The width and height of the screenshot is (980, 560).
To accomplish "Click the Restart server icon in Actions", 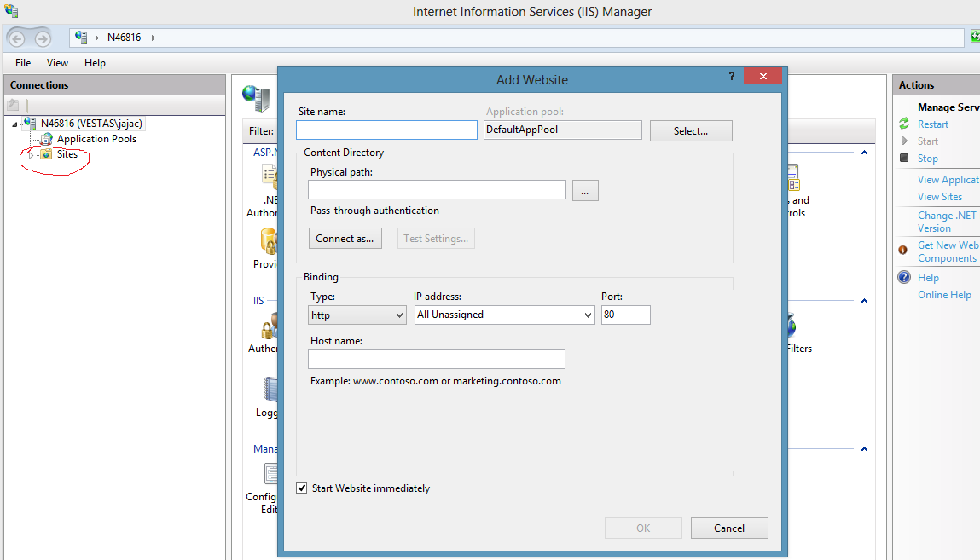I will point(904,124).
